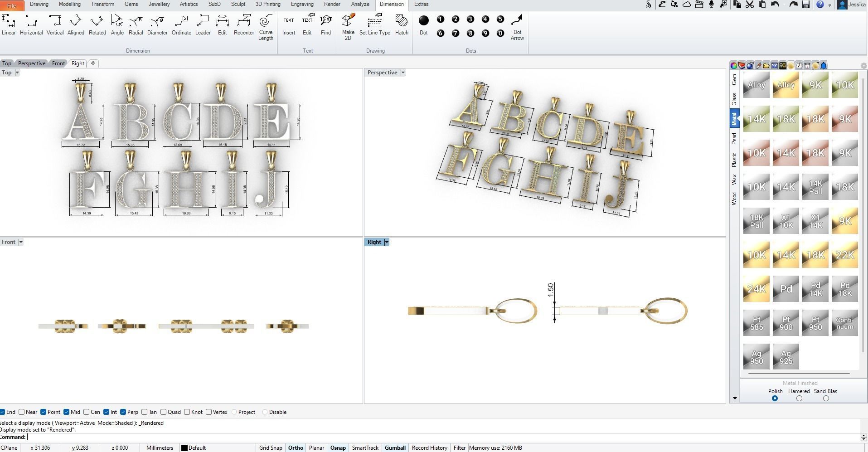Place the numbered dot 1
This screenshot has width=868, height=452.
pos(441,19)
